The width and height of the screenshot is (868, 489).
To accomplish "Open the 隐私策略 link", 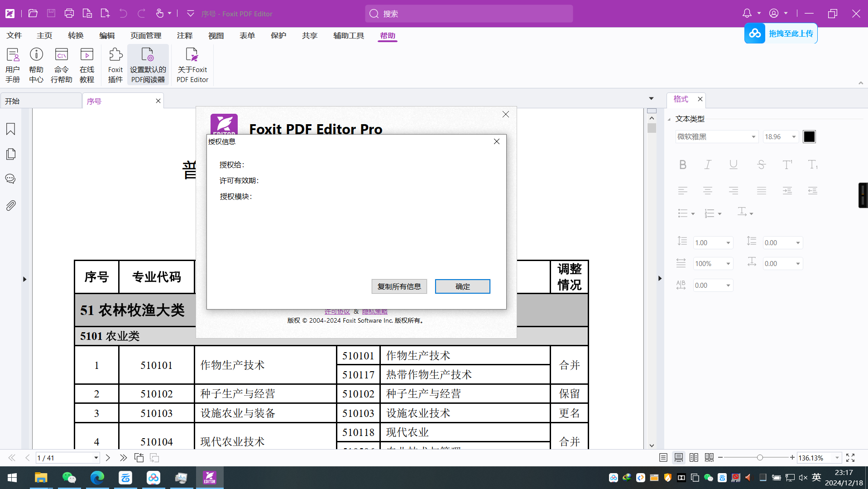I will (x=375, y=312).
